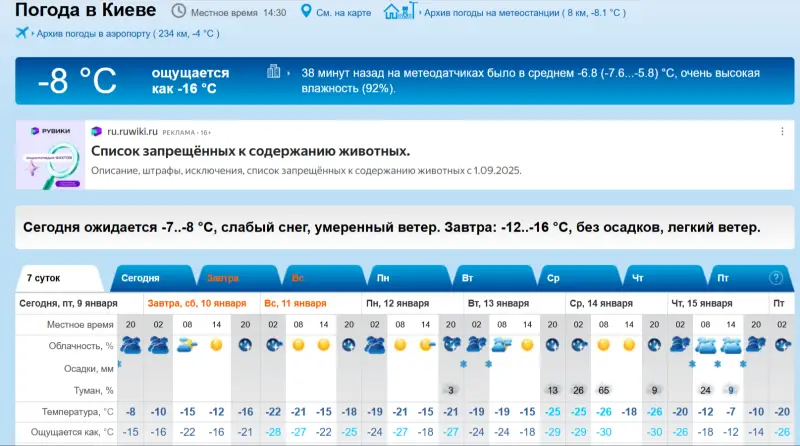Select the Сегодня forecast tab
The image size is (800, 446).
click(142, 278)
